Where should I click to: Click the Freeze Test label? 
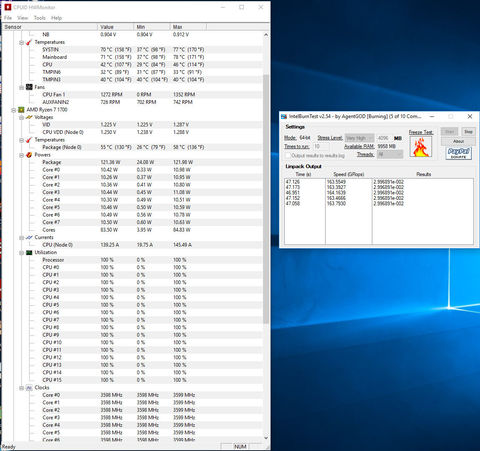421,132
